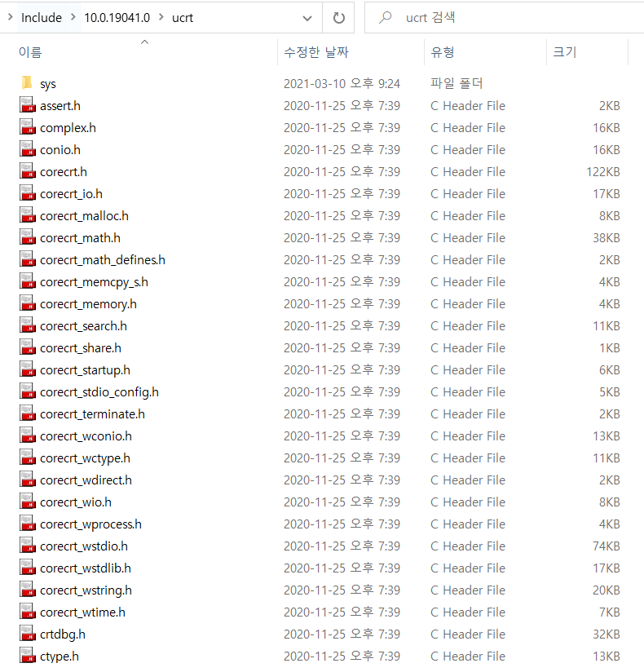
Task: Select the corecrt_wstdlib.h file icon
Action: 28,568
